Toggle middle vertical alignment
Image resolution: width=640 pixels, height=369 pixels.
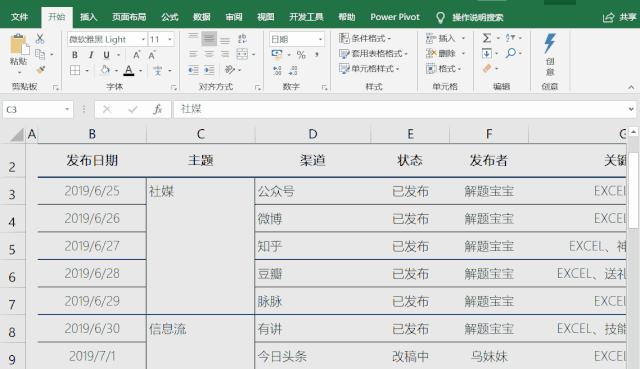click(x=209, y=39)
